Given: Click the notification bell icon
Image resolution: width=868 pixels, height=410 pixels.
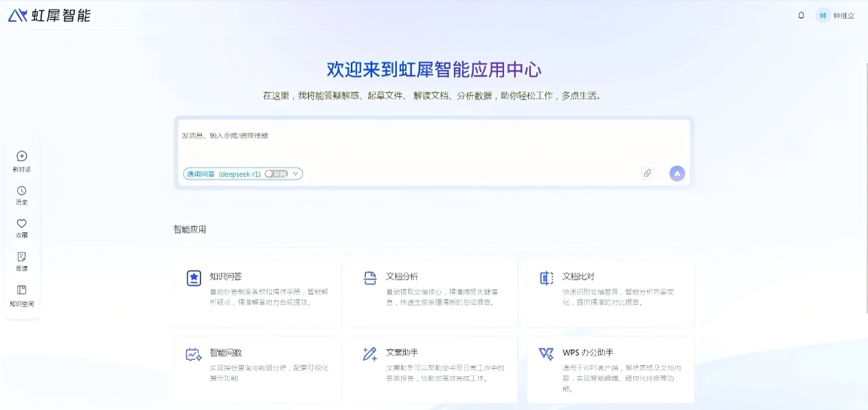Looking at the screenshot, I should [801, 15].
